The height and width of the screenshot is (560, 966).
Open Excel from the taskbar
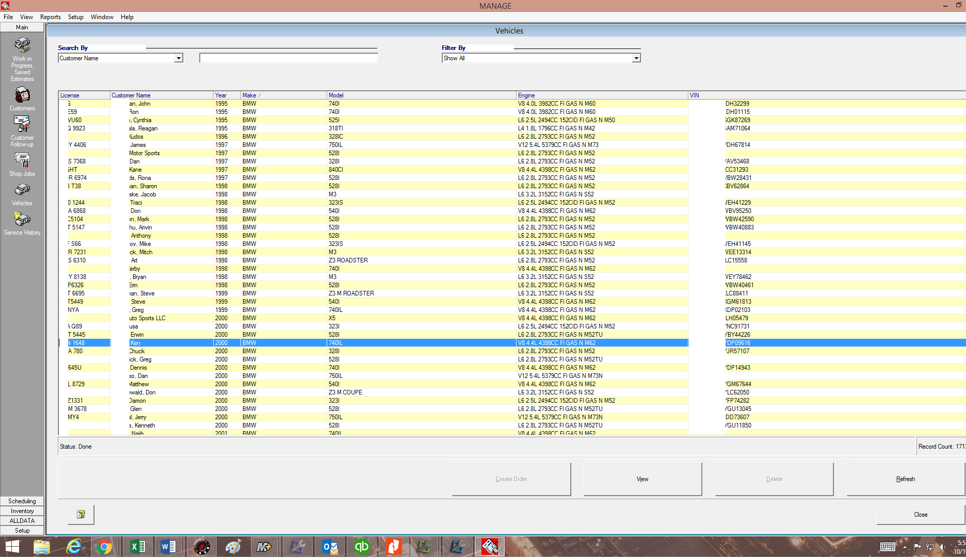(137, 547)
